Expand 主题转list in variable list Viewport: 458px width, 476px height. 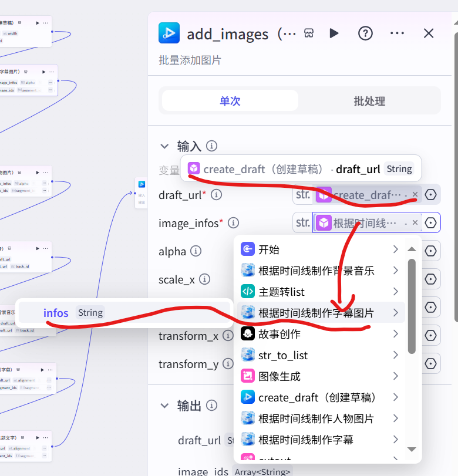pos(321,292)
